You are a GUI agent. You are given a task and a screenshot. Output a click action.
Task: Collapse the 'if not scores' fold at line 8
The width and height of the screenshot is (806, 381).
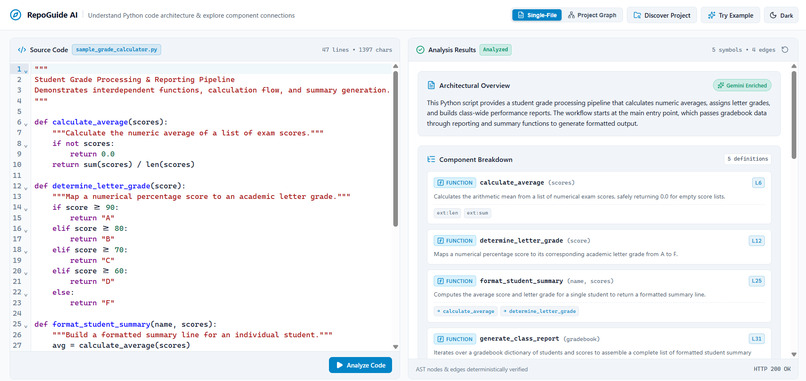coord(26,145)
